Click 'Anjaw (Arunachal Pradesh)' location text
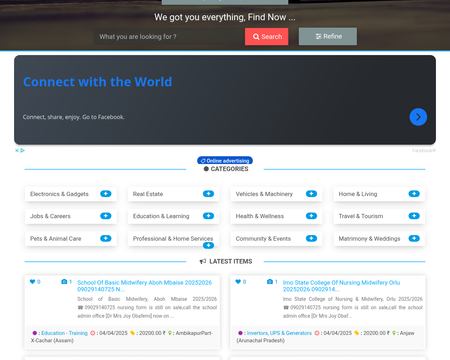This screenshot has width=450, height=360. point(325,337)
